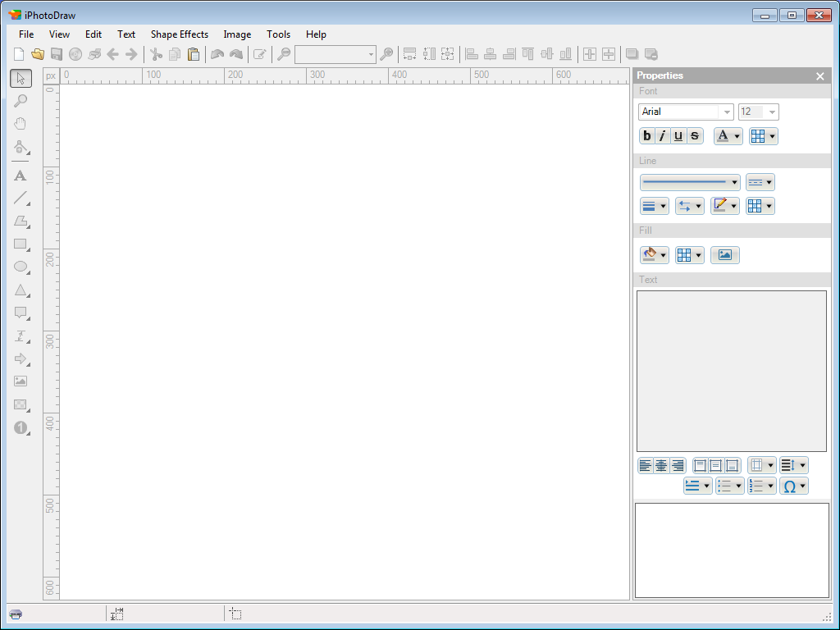Select the Text tool

[x=21, y=176]
